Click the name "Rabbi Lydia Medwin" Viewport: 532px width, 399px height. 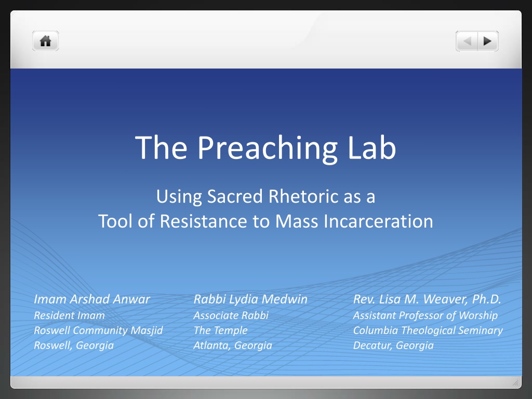250,299
